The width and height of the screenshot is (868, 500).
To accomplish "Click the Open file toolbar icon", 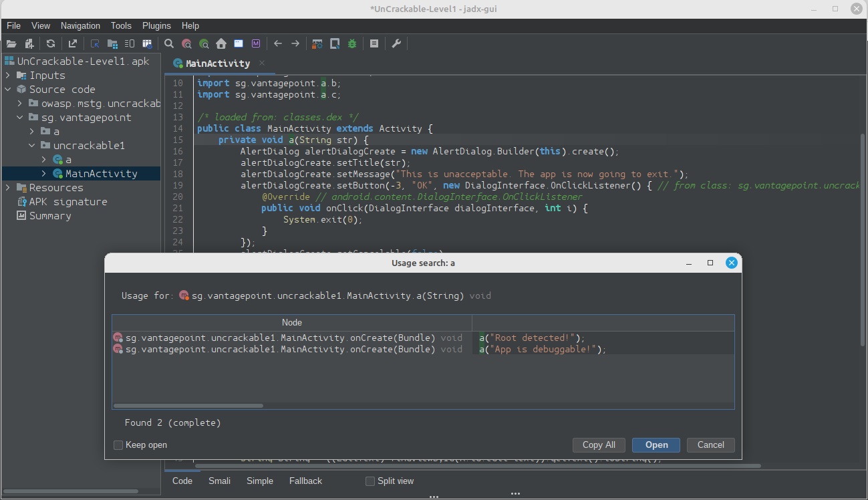I will coord(11,44).
